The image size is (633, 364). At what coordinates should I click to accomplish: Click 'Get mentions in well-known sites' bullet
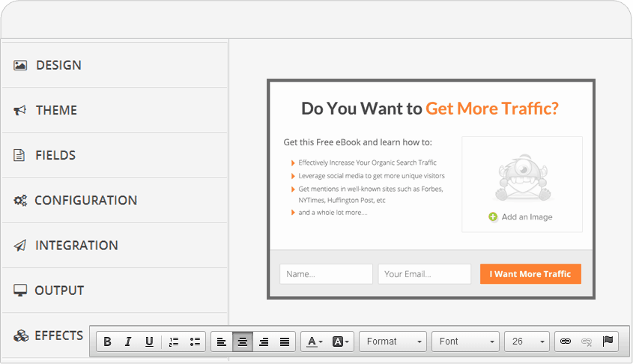coord(371,195)
